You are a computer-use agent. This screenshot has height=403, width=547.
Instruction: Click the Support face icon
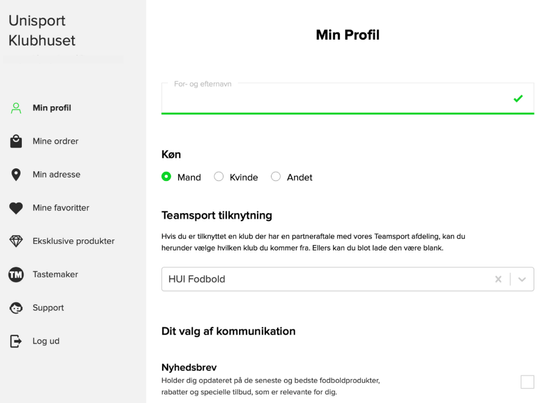[16, 308]
